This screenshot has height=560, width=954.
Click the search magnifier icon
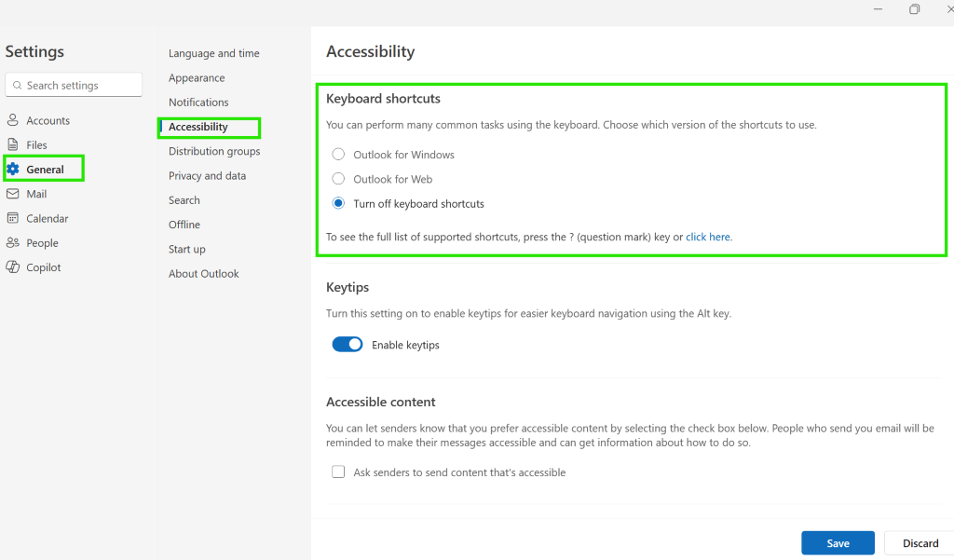[17, 85]
